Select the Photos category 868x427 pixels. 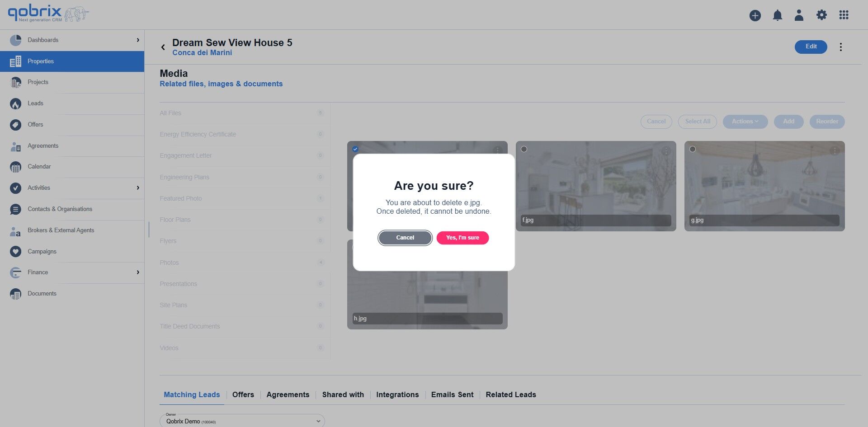pyautogui.click(x=245, y=263)
